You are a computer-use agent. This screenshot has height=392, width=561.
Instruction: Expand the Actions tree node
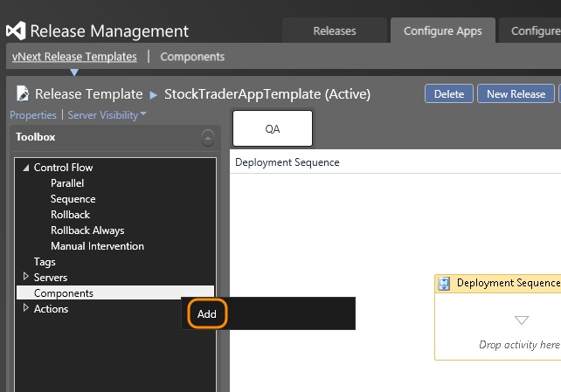(x=25, y=307)
